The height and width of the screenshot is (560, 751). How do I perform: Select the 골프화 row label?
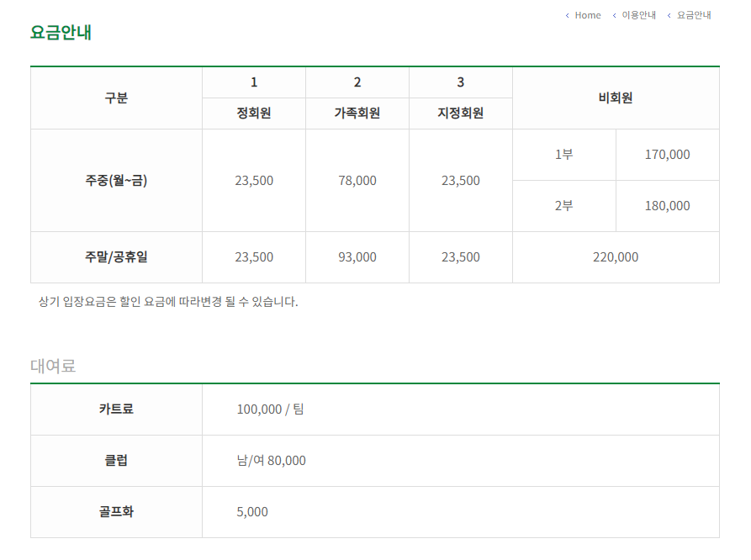coord(116,511)
